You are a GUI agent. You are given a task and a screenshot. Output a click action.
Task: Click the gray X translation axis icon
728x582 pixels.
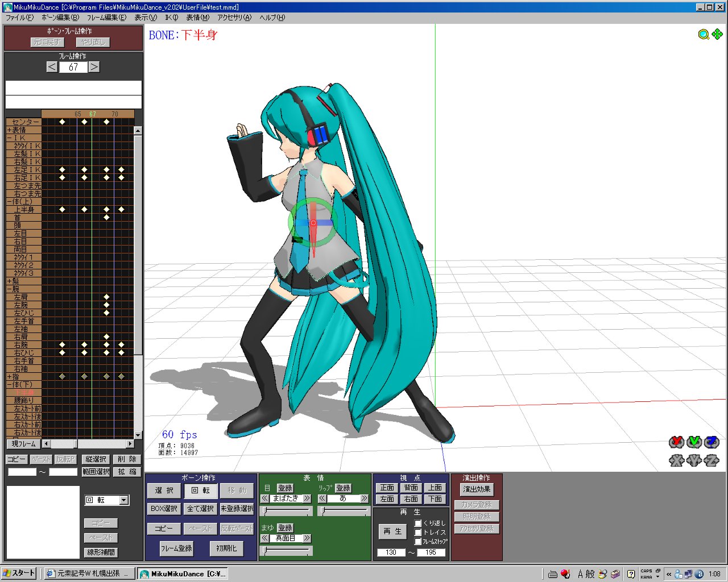tap(676, 460)
